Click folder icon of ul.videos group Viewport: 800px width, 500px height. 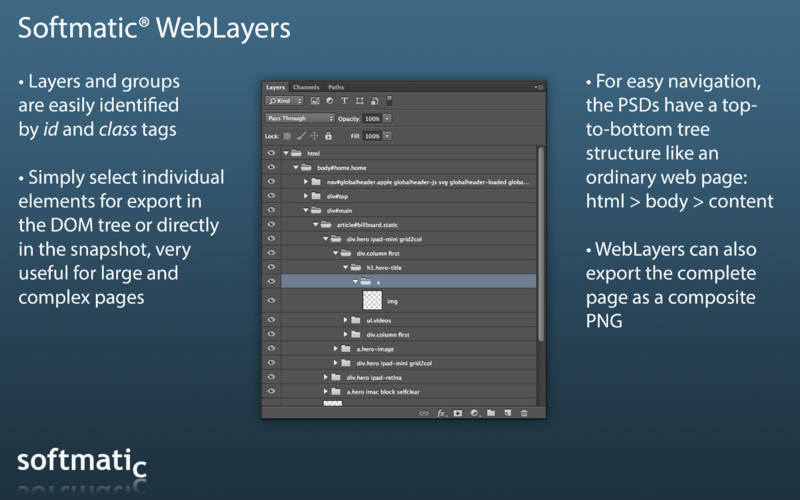(356, 320)
